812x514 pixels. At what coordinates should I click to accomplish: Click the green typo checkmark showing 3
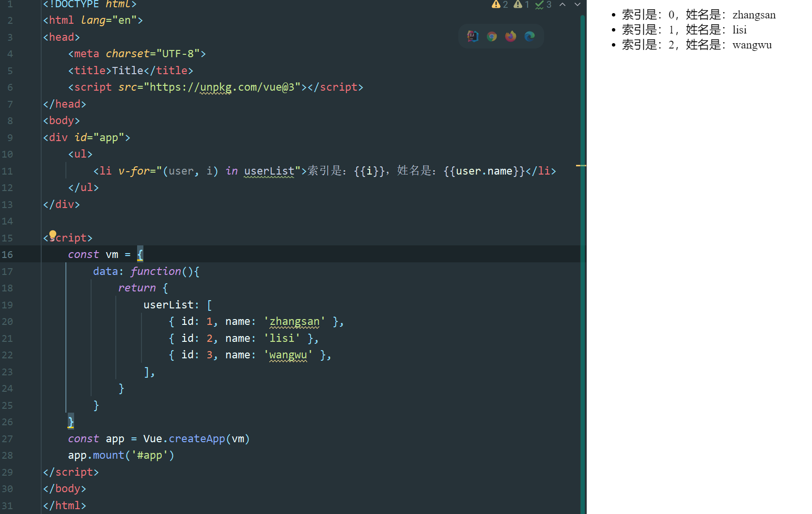[543, 5]
